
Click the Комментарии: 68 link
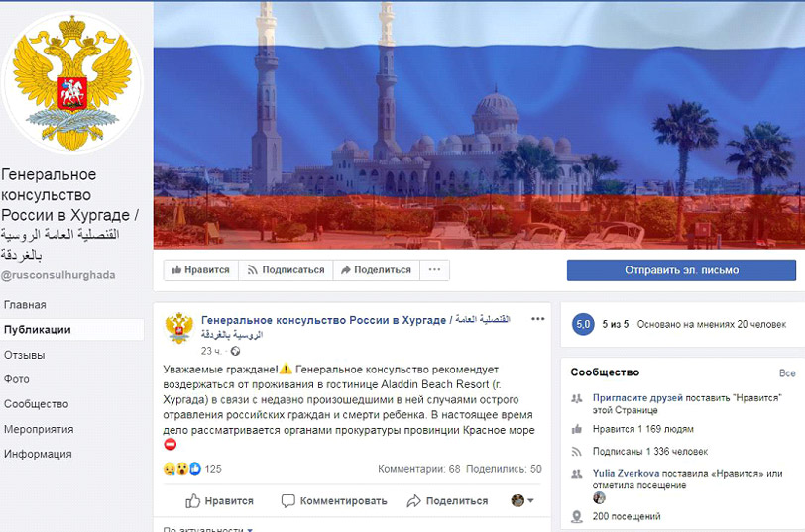click(419, 469)
